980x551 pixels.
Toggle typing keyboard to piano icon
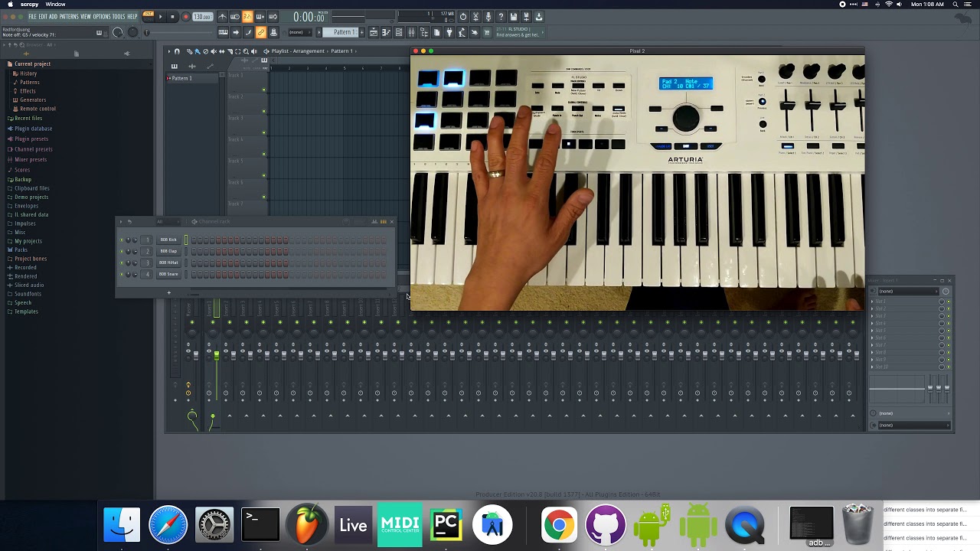(223, 32)
